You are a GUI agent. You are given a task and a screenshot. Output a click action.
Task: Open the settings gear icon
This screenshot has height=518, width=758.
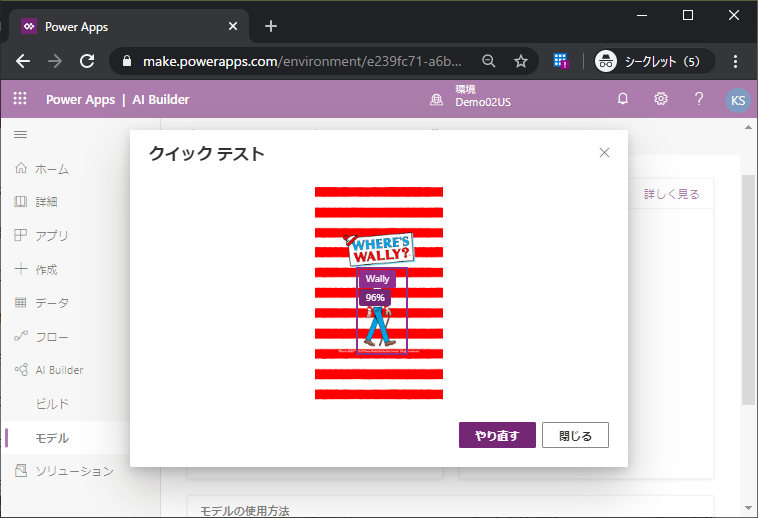pos(661,99)
